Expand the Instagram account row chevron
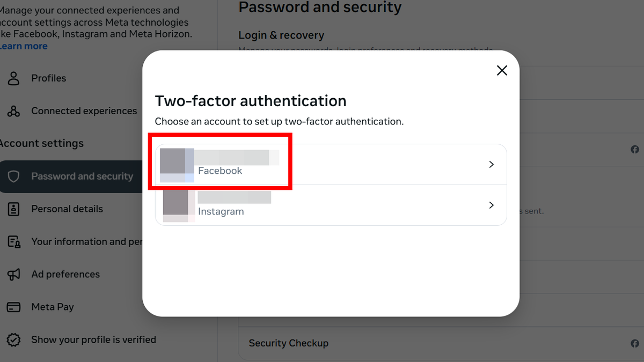Viewport: 644px width, 362px height. coord(491,205)
